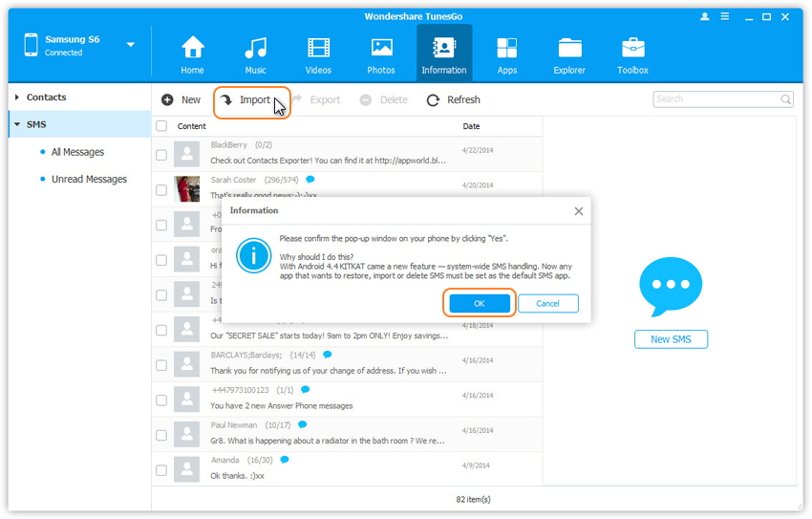This screenshot has height=519, width=812.
Task: Click the Home icon in top navigation
Action: point(193,49)
